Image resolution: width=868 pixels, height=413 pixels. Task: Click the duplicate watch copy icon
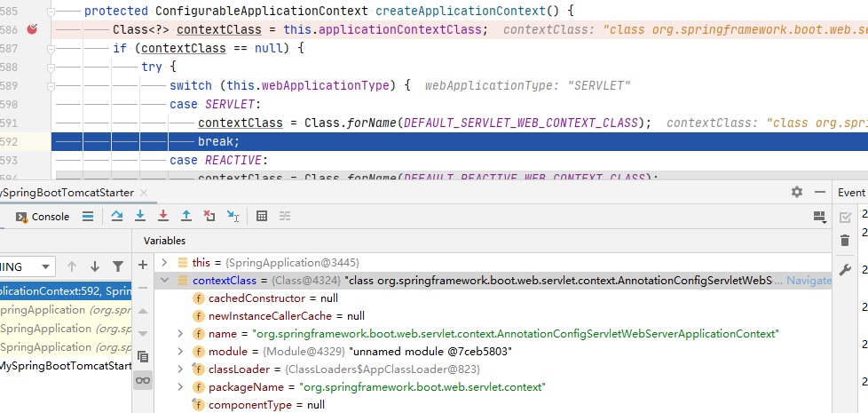click(143, 357)
